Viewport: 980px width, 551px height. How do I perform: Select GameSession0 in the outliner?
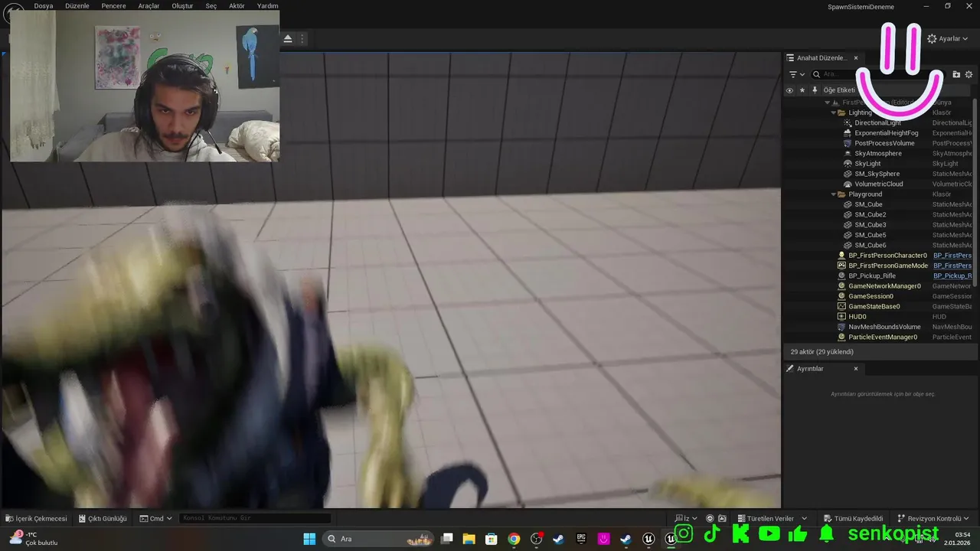(871, 296)
